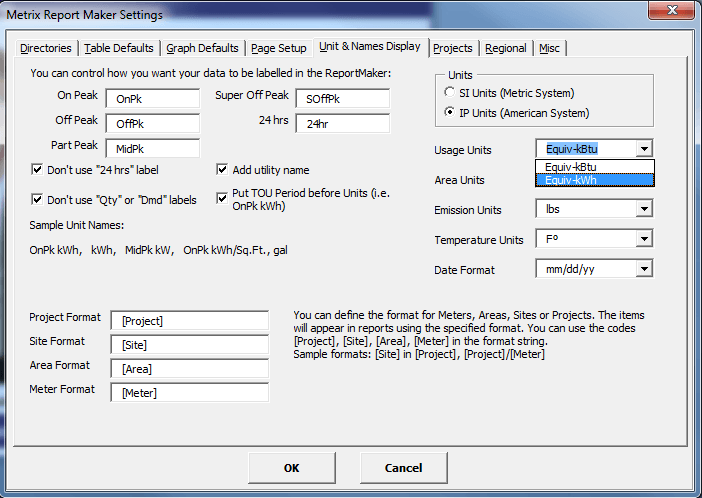Viewport: 702px width, 498px height.
Task: Open the Graph Defaults tab
Action: click(202, 48)
